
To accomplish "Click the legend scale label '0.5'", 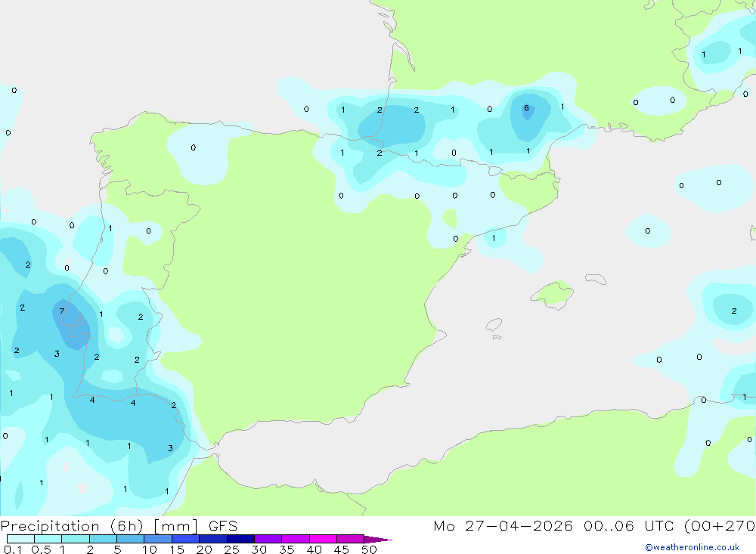I will (41, 549).
